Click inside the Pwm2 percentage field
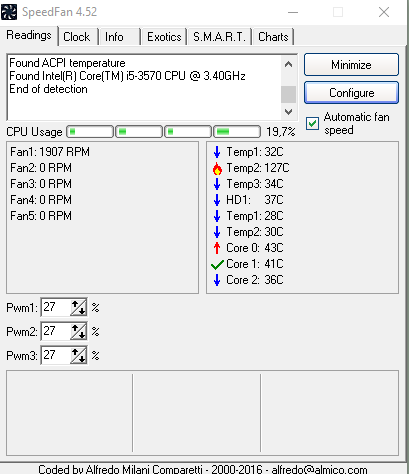The height and width of the screenshot is (474, 409). [x=56, y=331]
